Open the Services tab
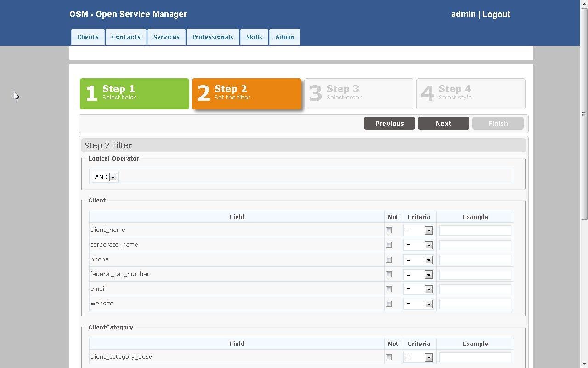 (166, 37)
